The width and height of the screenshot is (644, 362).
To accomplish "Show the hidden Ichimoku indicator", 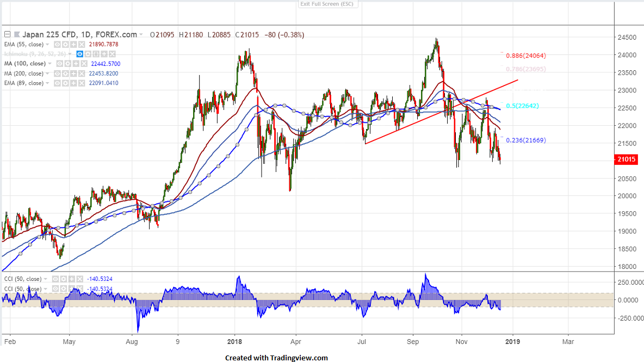I will coord(79,54).
